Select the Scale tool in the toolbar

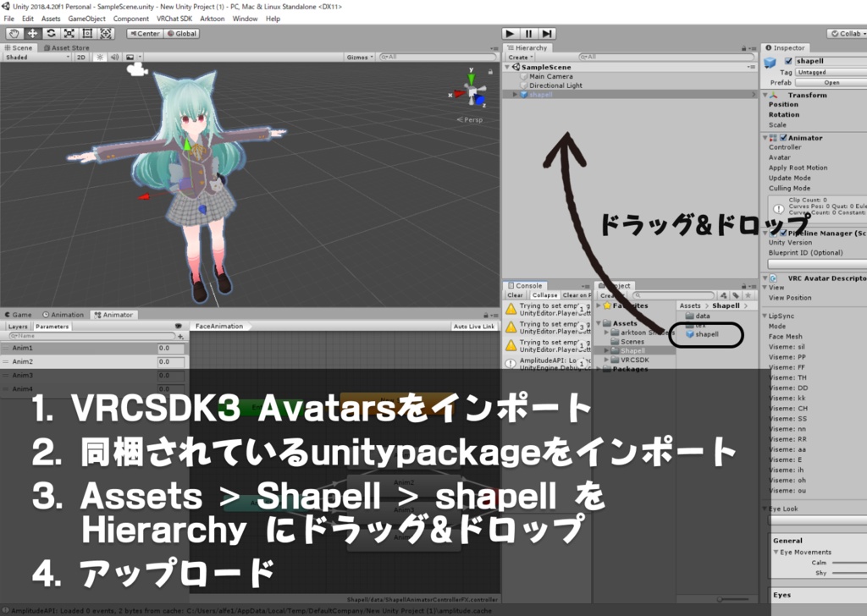71,34
